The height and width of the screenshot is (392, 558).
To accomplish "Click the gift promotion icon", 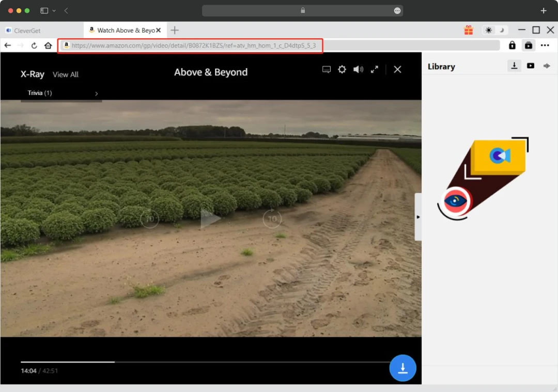I will coord(469,30).
